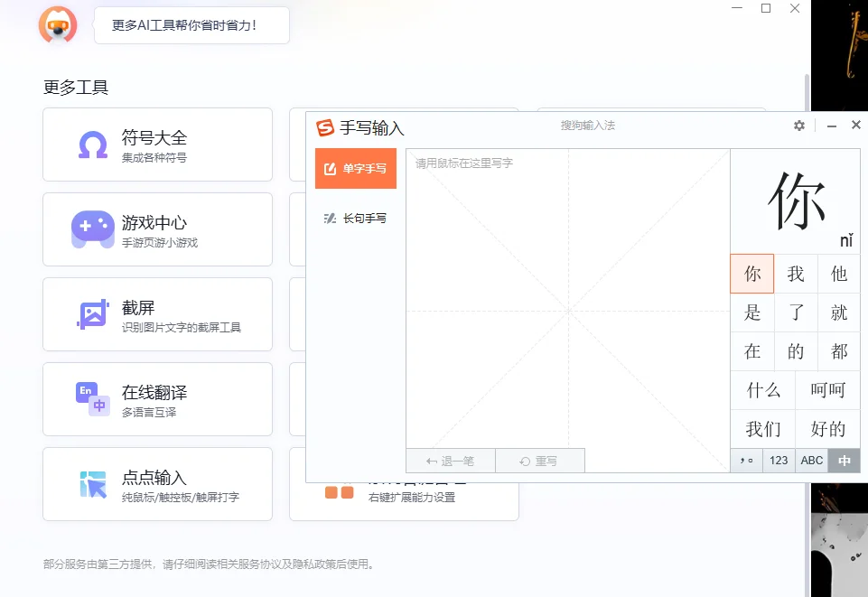Open handwriting input settings gear
This screenshot has height=597, width=868.
[799, 126]
